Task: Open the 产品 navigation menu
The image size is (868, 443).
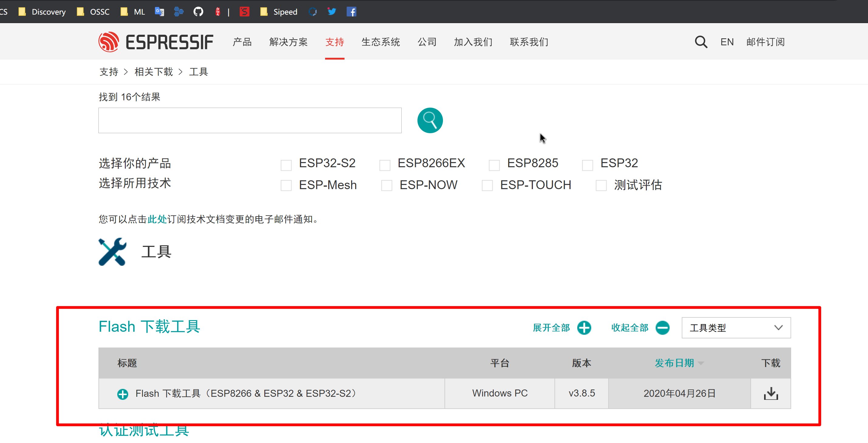Action: pos(242,42)
